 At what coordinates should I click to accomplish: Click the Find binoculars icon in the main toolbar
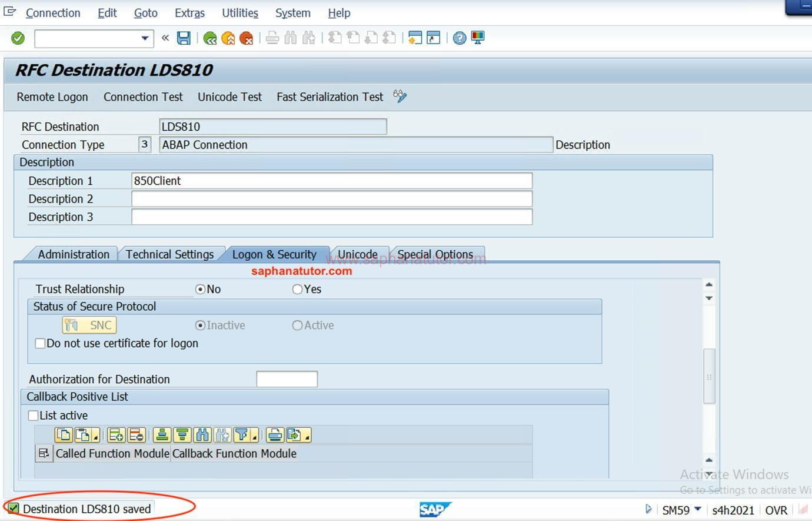click(290, 38)
